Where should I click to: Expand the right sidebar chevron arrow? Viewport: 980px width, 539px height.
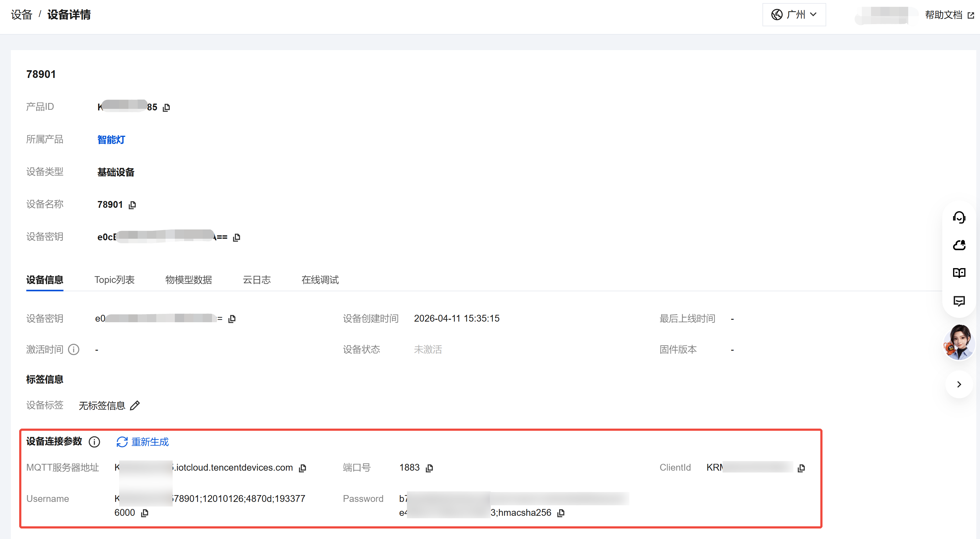coord(959,384)
